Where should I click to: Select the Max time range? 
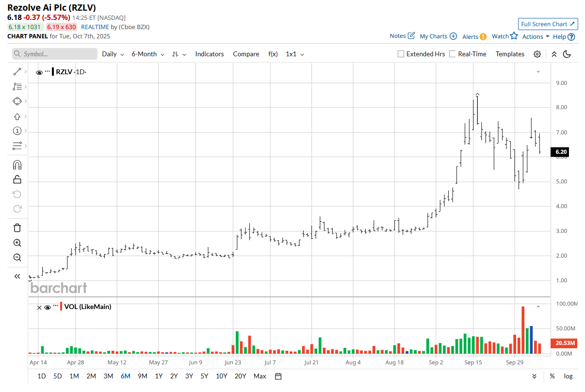[x=260, y=376]
